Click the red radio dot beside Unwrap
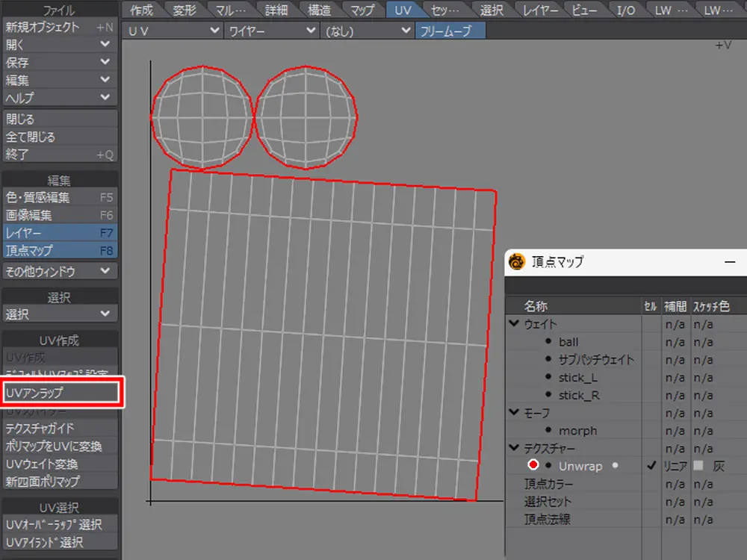Image resolution: width=747 pixels, height=560 pixels. point(533,466)
